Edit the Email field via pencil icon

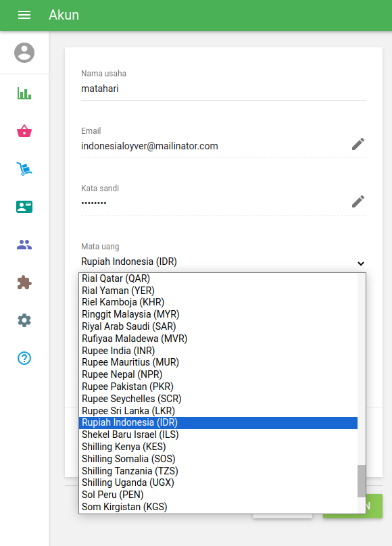coord(358,144)
